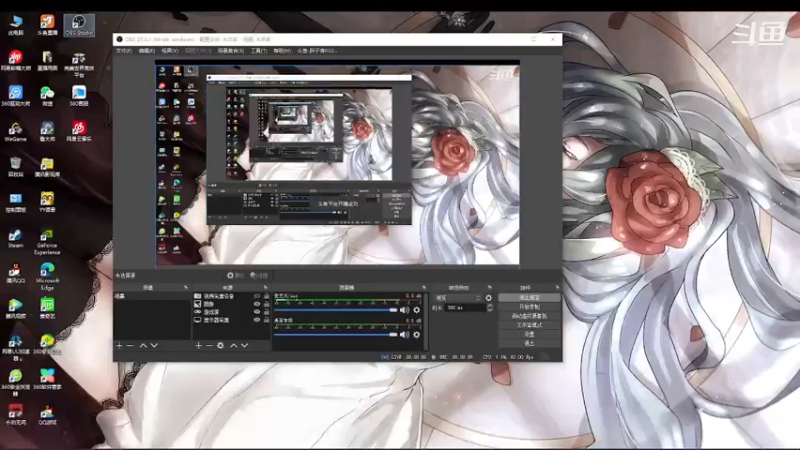
Task: Open 桌面音频 audio settings gear
Action: coord(417,335)
